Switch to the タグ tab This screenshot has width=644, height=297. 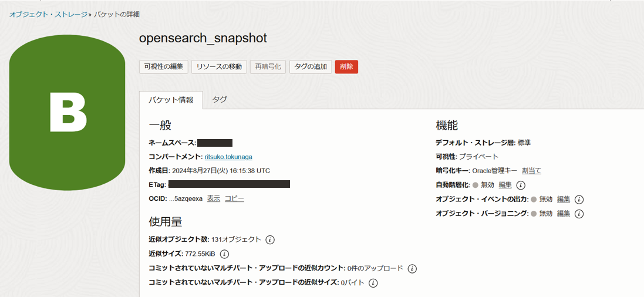(x=220, y=99)
